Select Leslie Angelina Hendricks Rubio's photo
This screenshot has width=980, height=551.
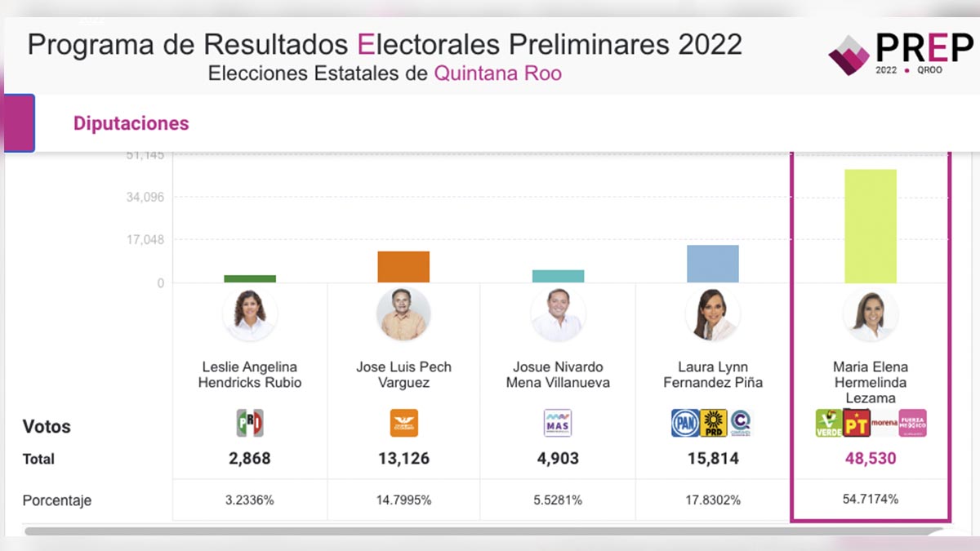[x=249, y=314]
